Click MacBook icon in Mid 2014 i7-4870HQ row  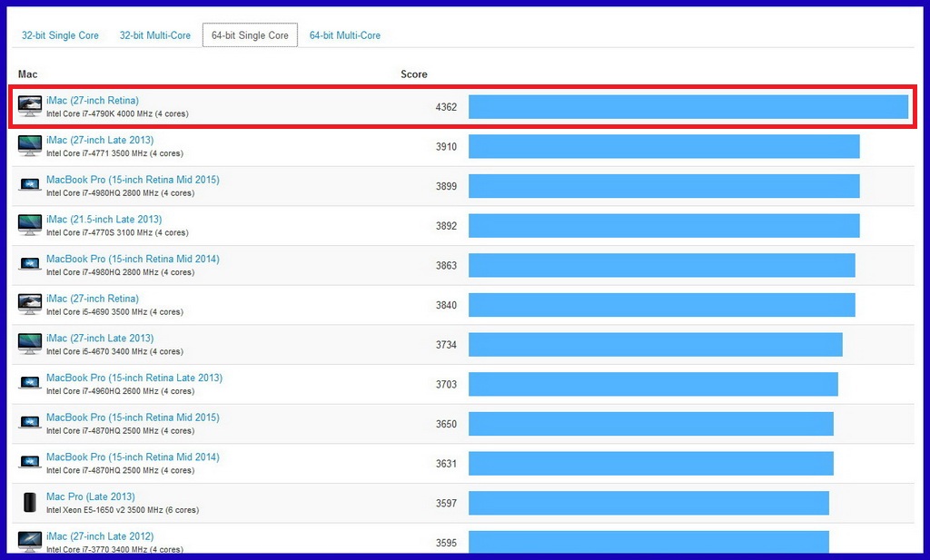coord(30,462)
